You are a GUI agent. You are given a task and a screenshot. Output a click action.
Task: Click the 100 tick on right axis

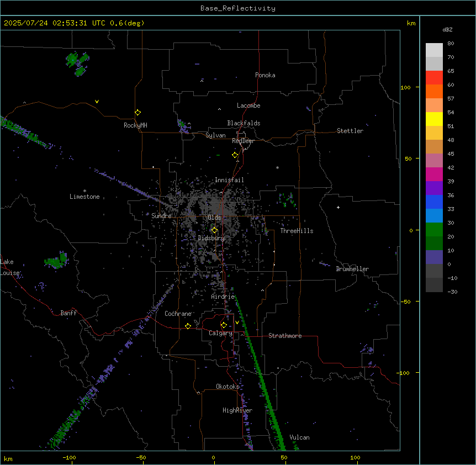[405, 87]
